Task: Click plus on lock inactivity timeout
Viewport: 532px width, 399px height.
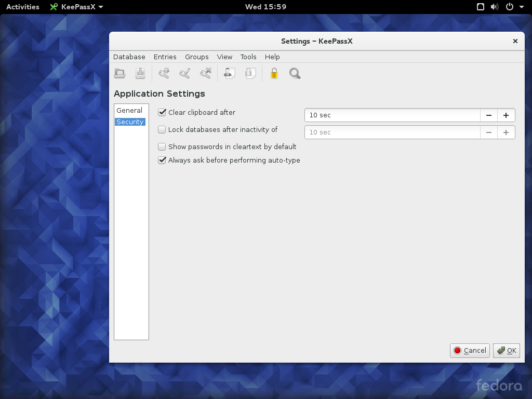Action: 506,132
